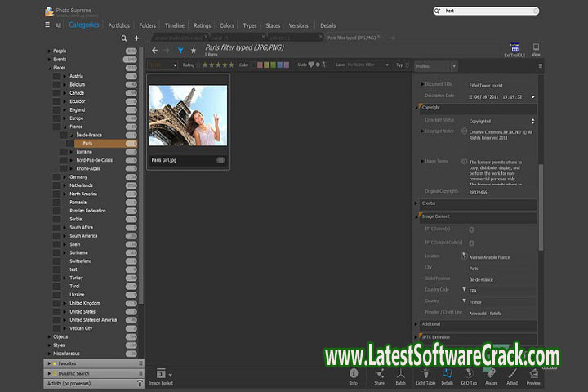The image size is (588, 392).
Task: Switch to the Timeline tab
Action: pos(174,25)
